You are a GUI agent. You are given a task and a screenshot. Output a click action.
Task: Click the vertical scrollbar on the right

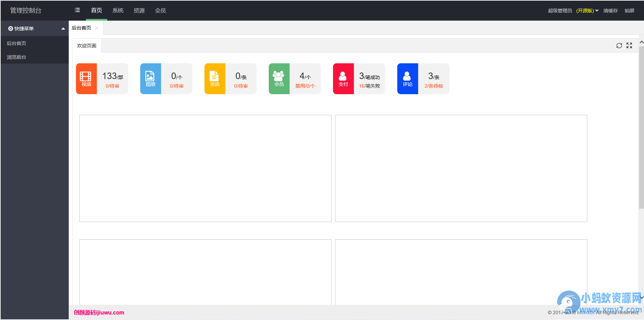tap(641, 127)
